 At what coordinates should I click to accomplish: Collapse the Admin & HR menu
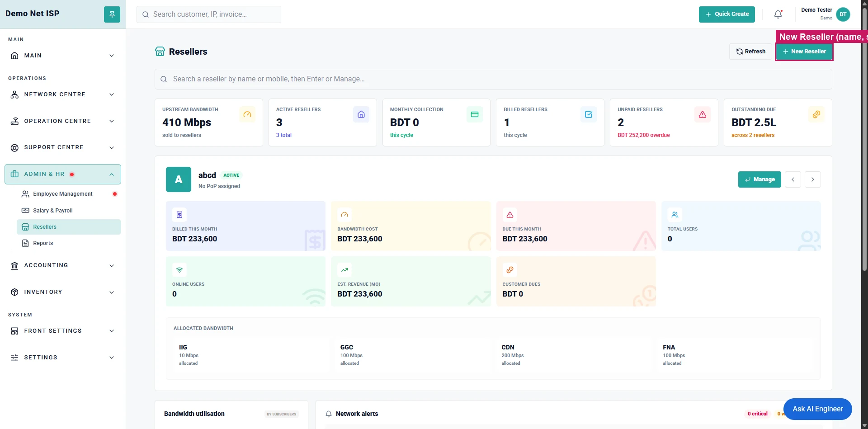tap(63, 174)
